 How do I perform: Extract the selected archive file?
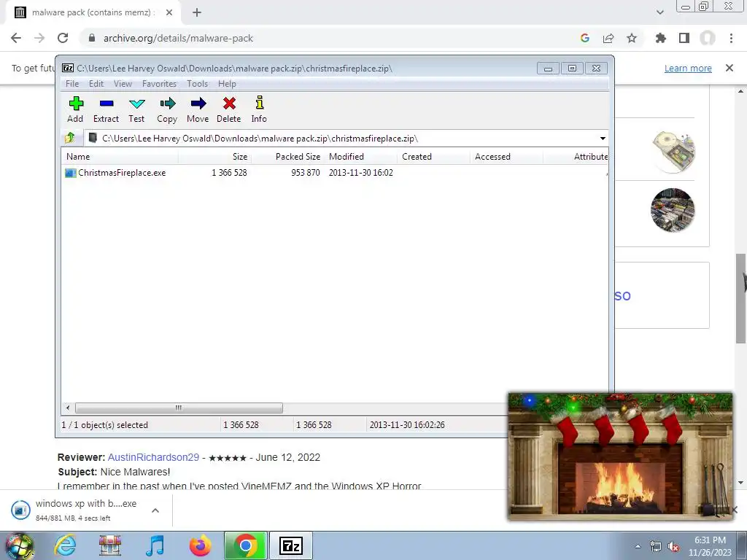(106, 109)
